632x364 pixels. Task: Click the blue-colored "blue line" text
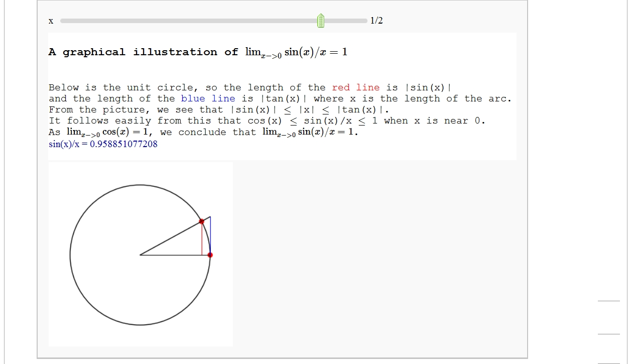pyautogui.click(x=208, y=99)
